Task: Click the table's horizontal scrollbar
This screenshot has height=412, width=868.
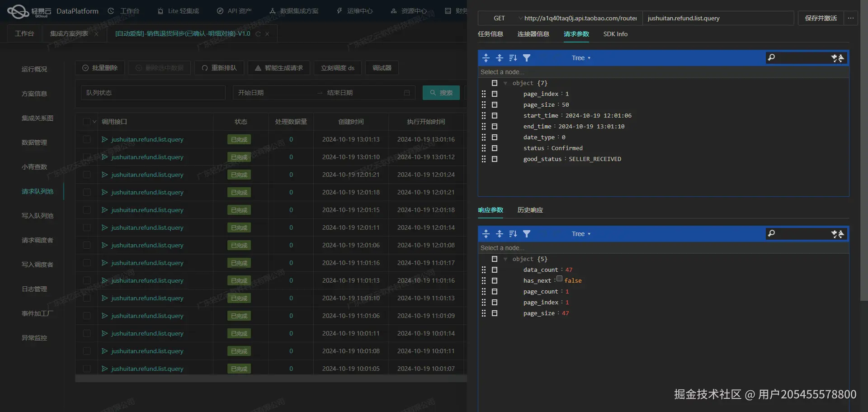Action: point(271,379)
